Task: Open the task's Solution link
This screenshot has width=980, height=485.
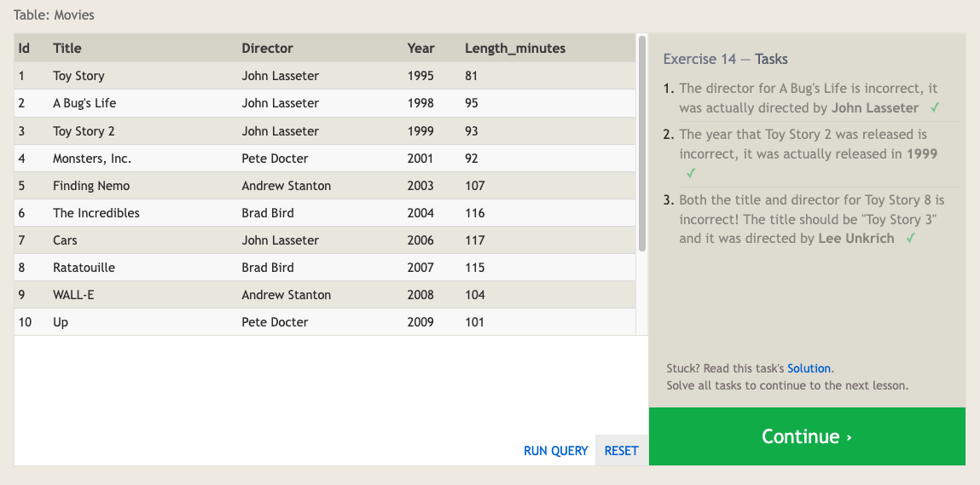Action: [809, 368]
